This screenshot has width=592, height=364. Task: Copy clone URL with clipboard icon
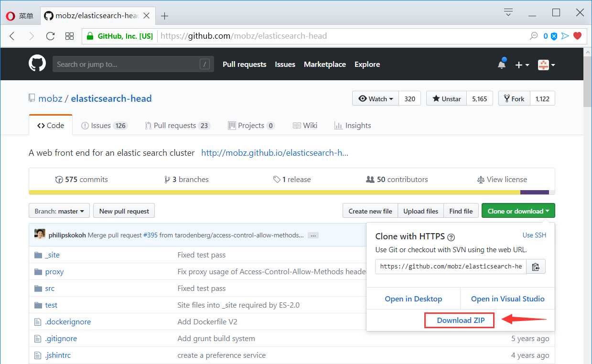[x=536, y=267]
